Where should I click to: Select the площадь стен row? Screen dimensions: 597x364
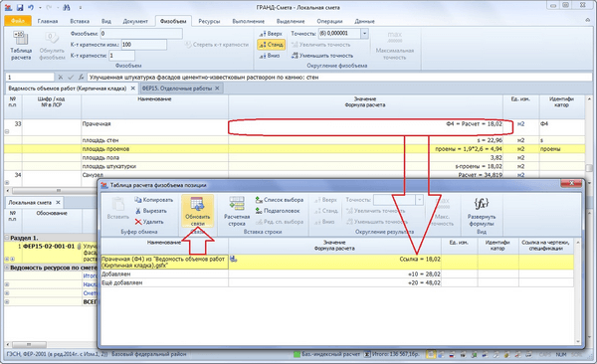(295, 140)
